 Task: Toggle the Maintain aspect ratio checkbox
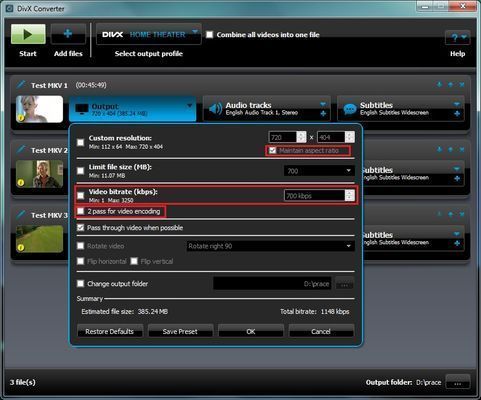coord(272,150)
